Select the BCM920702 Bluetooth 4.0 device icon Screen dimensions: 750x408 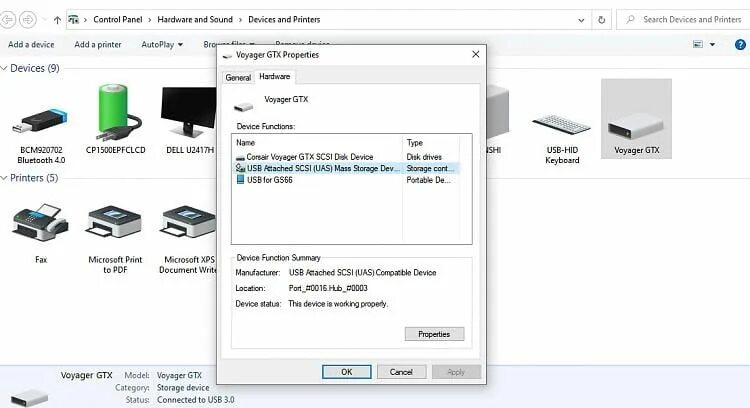click(40, 121)
